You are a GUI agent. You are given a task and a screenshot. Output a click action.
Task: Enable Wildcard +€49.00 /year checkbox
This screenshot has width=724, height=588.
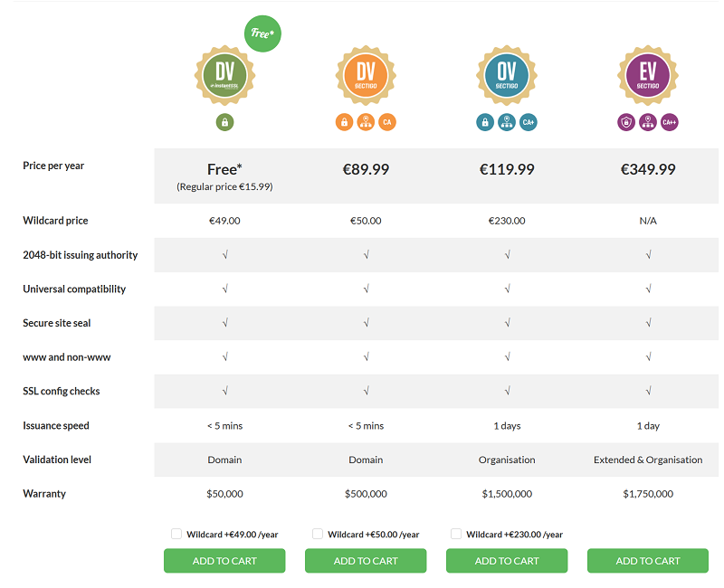coord(176,534)
